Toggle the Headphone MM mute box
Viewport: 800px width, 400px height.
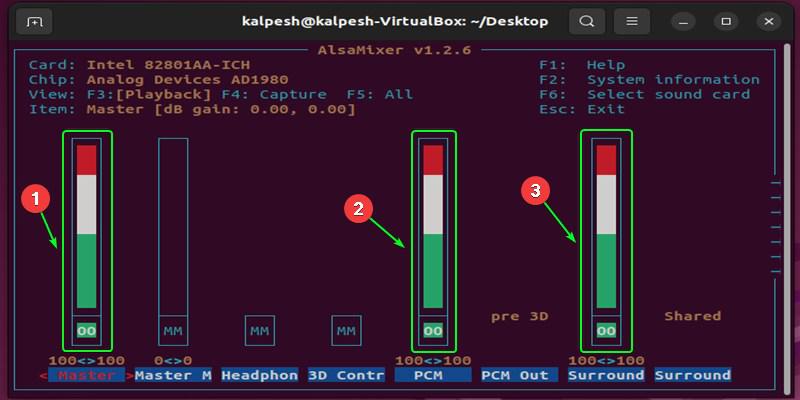(x=260, y=331)
